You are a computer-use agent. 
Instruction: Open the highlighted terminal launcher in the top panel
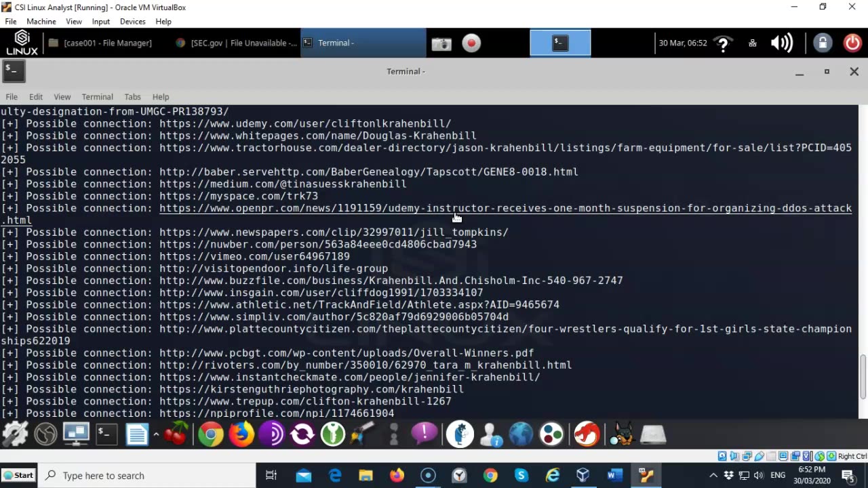pos(560,43)
